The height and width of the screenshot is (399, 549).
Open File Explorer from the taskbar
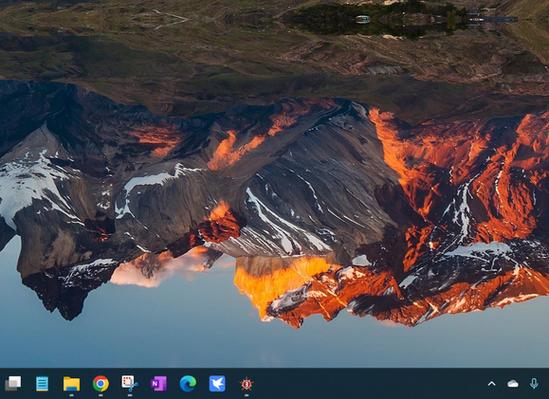[71, 384]
